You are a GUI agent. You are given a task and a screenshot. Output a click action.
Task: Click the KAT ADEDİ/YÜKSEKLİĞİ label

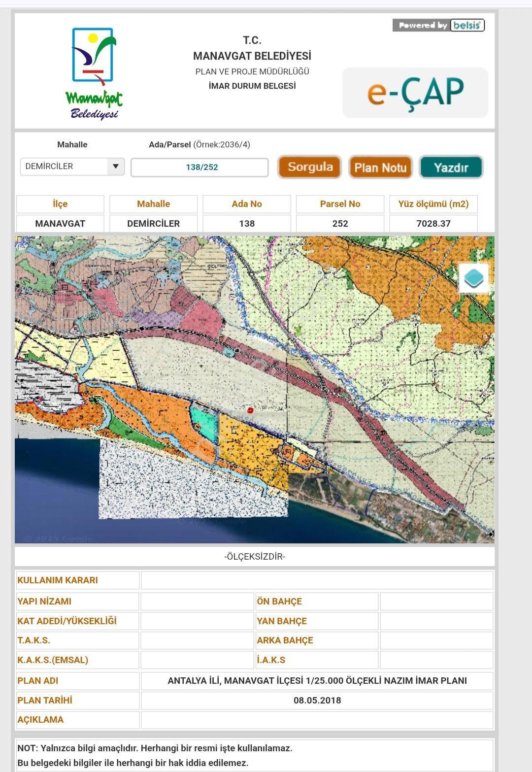pos(67,621)
